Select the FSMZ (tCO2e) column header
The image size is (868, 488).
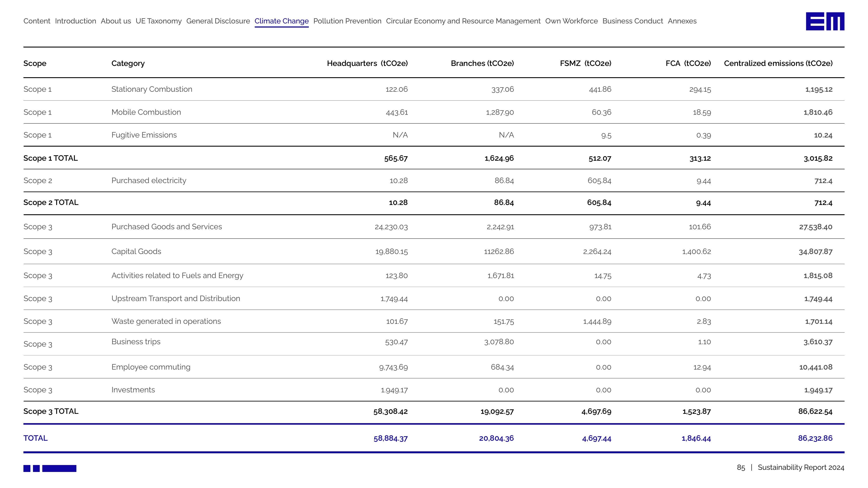pyautogui.click(x=586, y=63)
